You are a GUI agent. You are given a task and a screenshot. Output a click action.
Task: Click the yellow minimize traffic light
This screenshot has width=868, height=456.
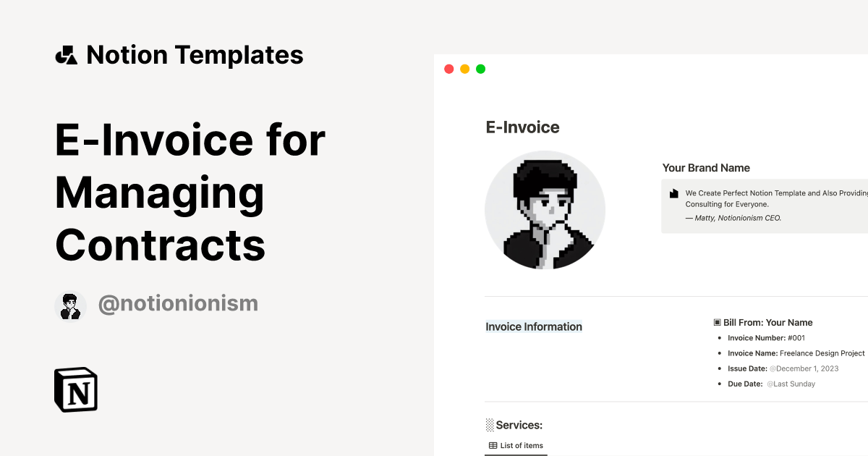pos(464,68)
